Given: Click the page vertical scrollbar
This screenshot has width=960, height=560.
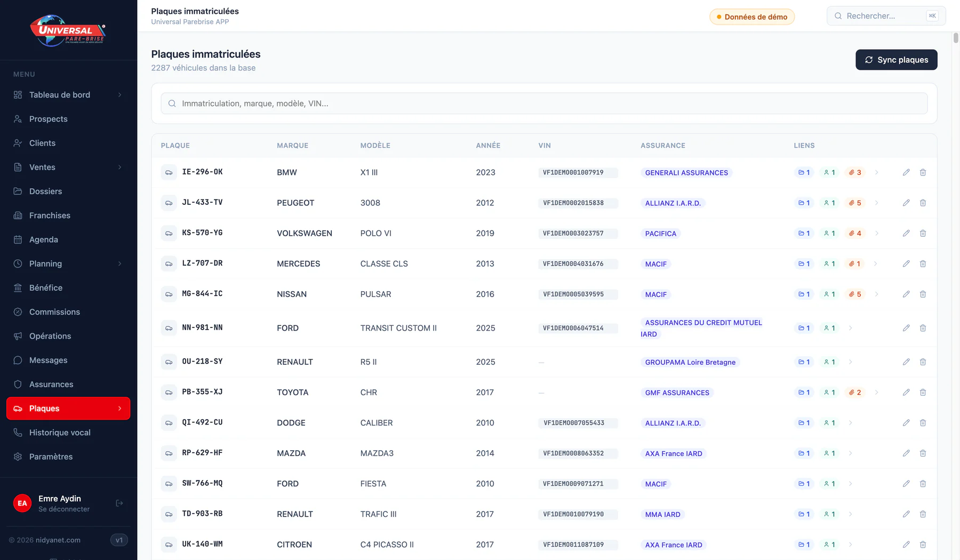Looking at the screenshot, I should coord(956,38).
